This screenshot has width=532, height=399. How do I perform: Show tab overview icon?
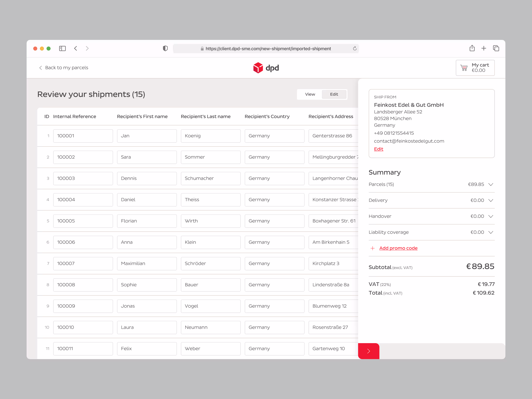[496, 49]
